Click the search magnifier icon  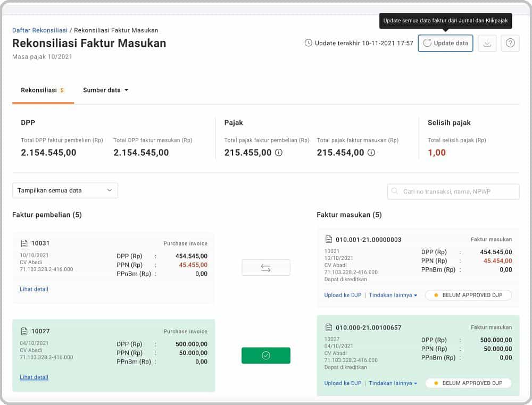click(395, 191)
